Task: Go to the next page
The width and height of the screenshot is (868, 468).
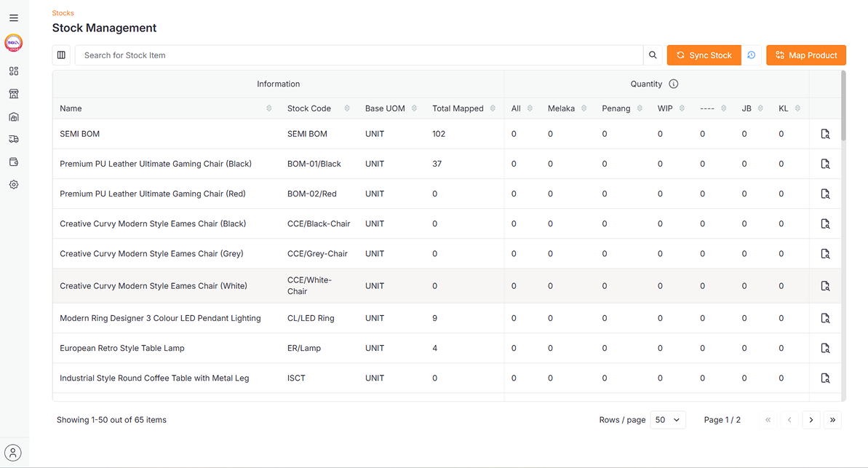Action: point(811,420)
